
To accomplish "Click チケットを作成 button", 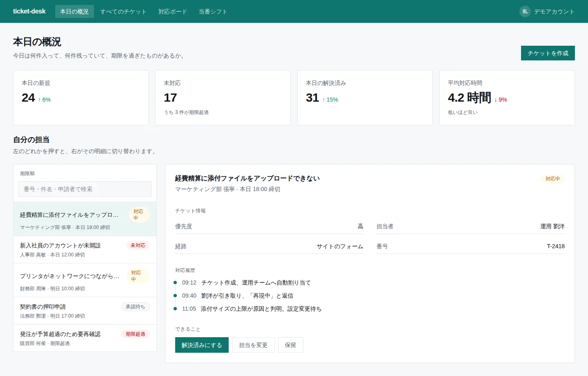I will click(548, 53).
